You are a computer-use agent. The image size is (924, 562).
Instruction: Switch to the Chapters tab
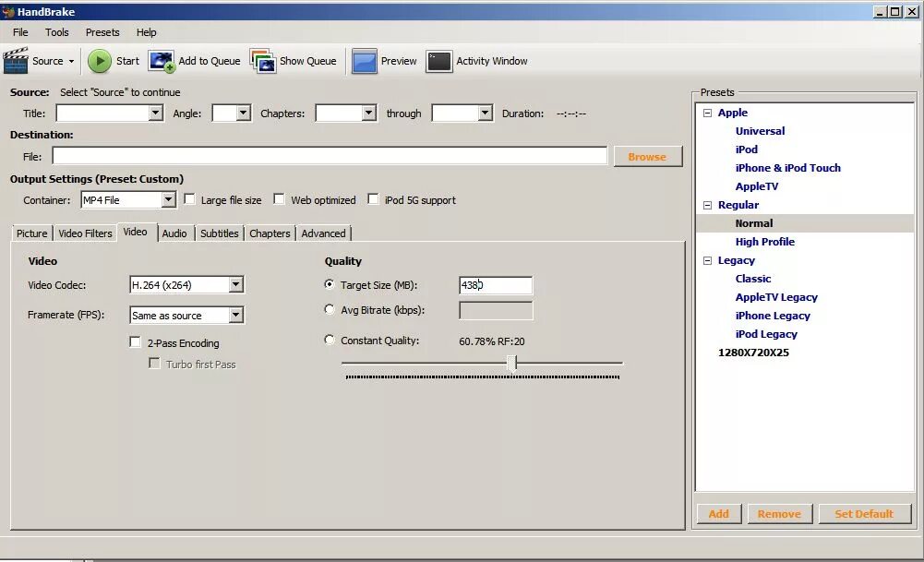270,233
